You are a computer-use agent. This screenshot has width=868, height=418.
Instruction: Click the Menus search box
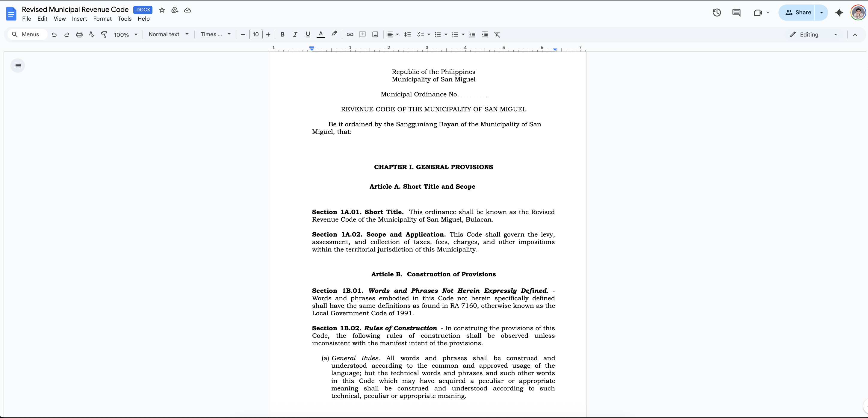(27, 34)
